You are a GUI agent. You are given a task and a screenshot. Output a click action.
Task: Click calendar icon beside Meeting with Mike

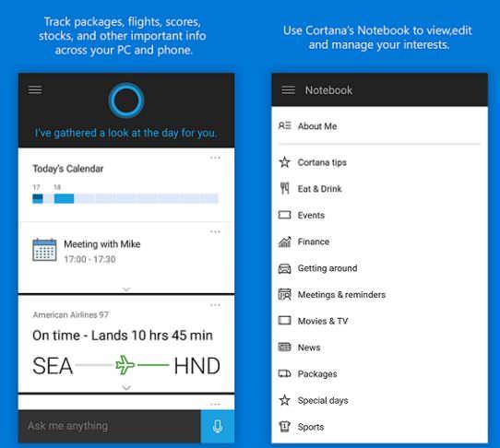pyautogui.click(x=44, y=250)
